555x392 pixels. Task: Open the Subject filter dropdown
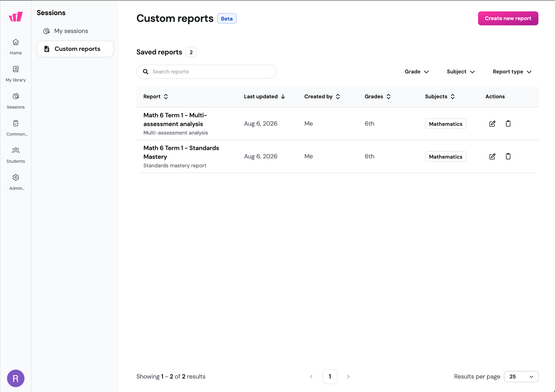pos(461,72)
